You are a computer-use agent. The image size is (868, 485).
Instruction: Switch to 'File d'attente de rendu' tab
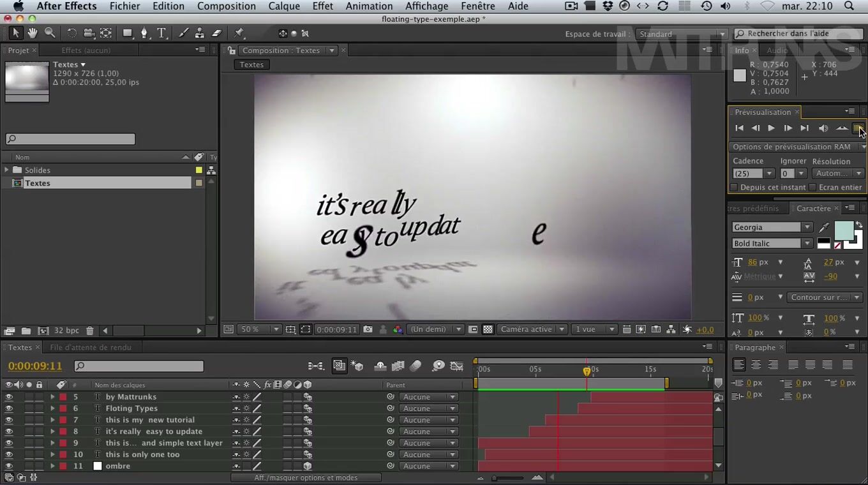point(91,347)
